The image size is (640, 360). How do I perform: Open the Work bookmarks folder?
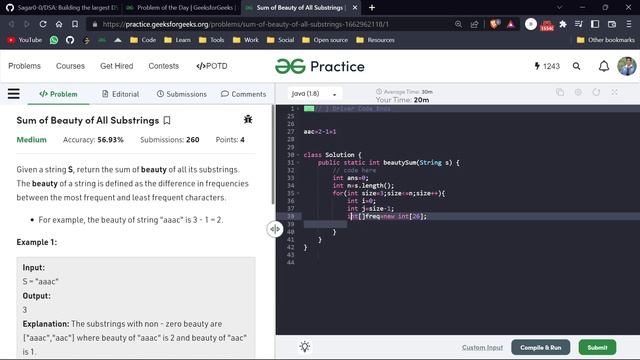click(x=245, y=40)
